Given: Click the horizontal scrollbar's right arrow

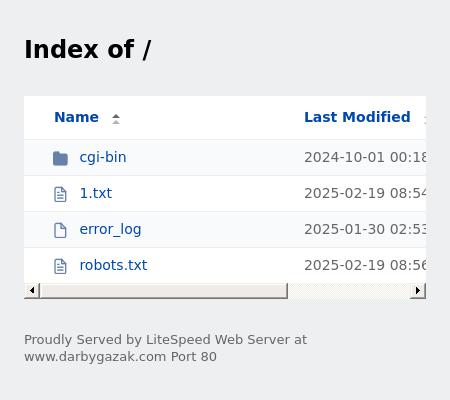Looking at the screenshot, I should coord(418,291).
